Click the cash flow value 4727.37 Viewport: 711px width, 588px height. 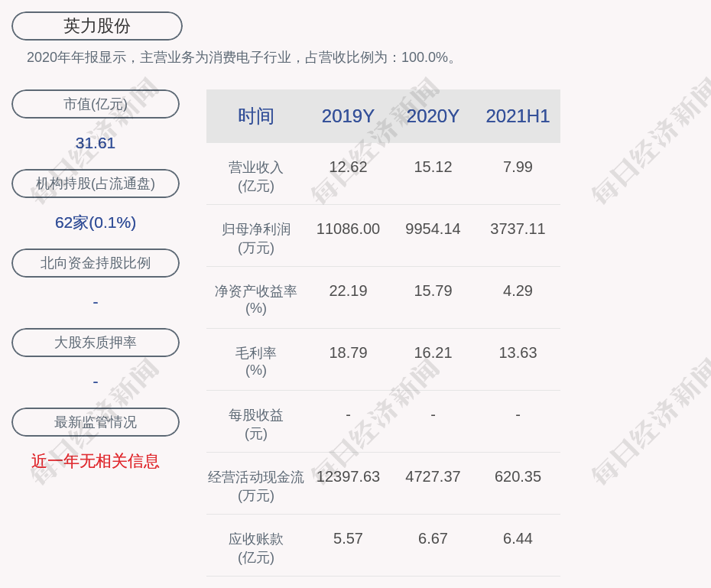tap(433, 476)
